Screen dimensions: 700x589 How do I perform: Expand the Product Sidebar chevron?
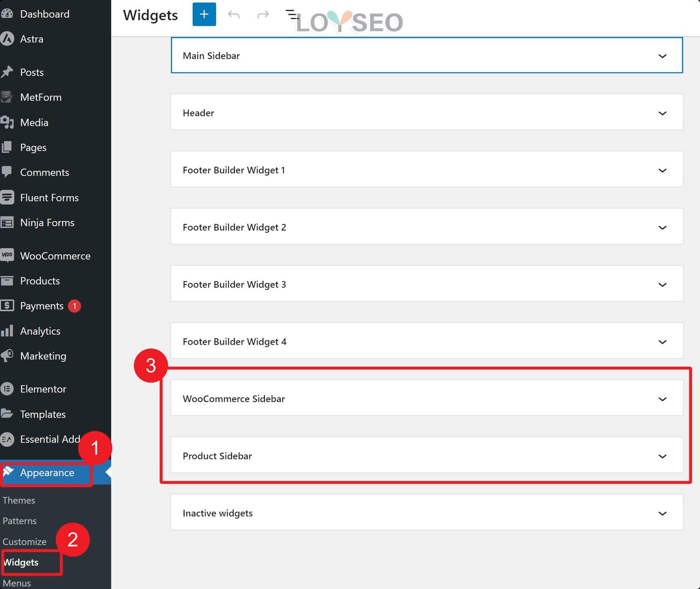(662, 456)
